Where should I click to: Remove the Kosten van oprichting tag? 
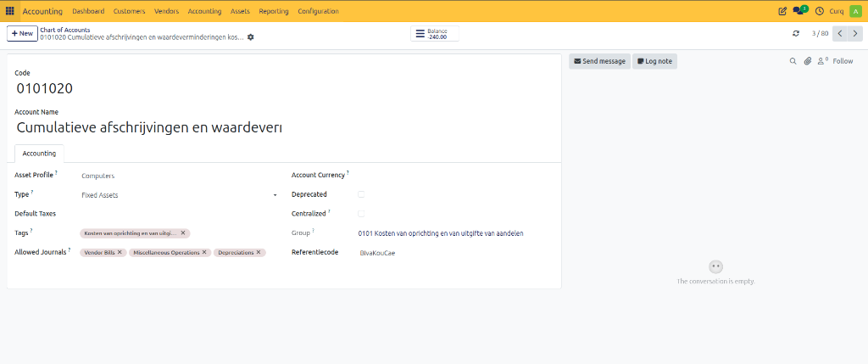[183, 233]
